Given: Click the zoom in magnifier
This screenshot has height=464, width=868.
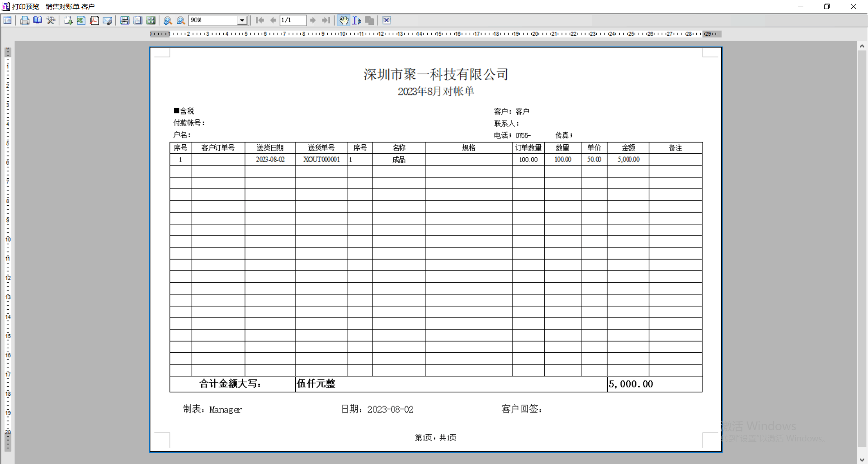Looking at the screenshot, I should (x=168, y=20).
